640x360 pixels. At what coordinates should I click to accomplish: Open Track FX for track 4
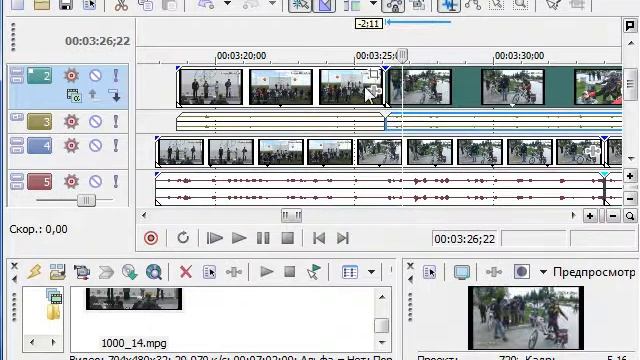pyautogui.click(x=71, y=146)
